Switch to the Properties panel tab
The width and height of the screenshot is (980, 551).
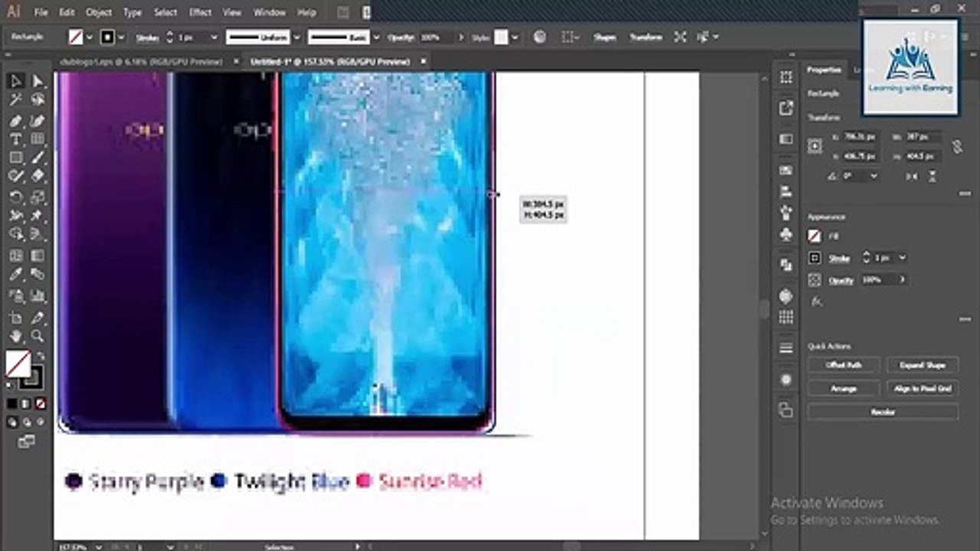click(x=824, y=70)
